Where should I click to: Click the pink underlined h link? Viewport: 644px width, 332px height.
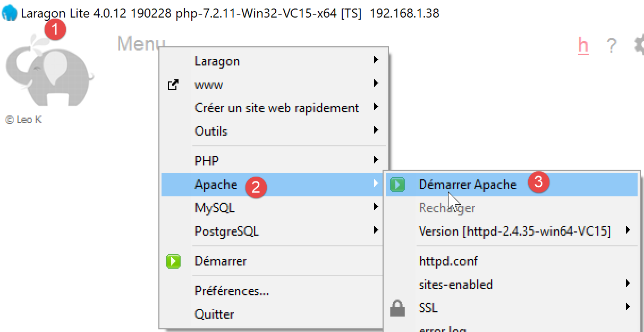click(x=583, y=46)
